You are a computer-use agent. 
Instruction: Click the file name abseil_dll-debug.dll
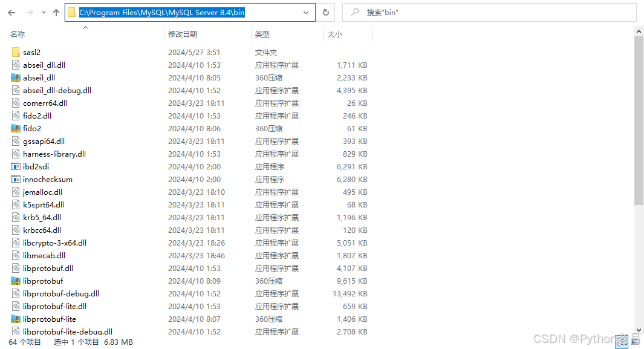click(x=57, y=91)
